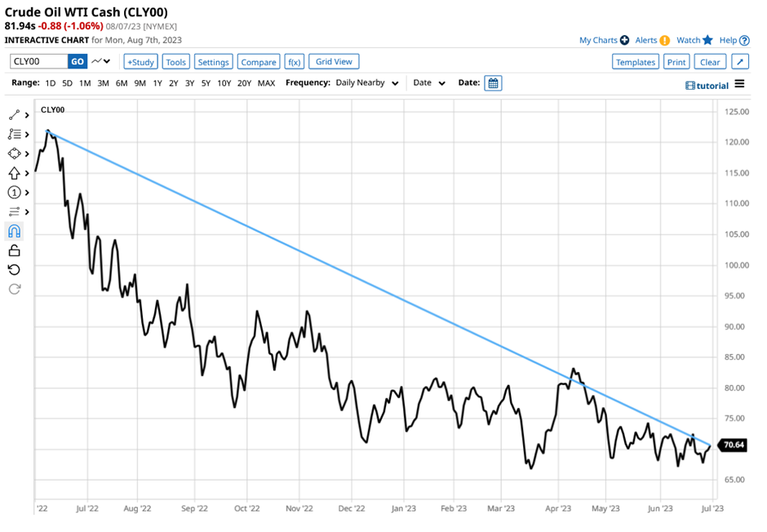Select the 1Y range option
The height and width of the screenshot is (532, 767).
[x=156, y=83]
